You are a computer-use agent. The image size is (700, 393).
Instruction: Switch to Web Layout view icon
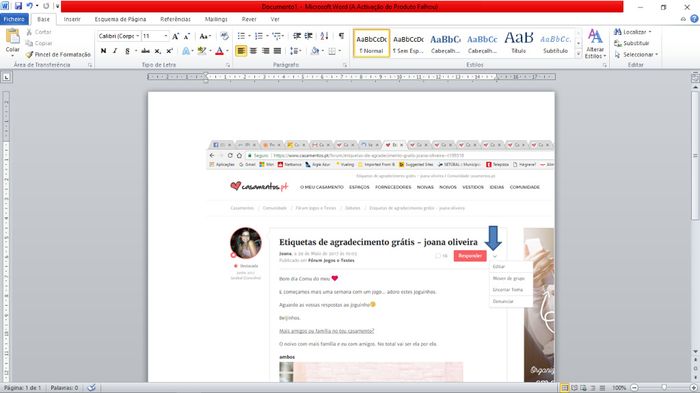(583, 388)
